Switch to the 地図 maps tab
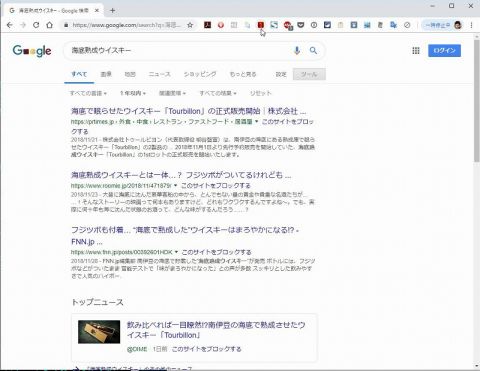This screenshot has width=480, height=371. (x=130, y=74)
